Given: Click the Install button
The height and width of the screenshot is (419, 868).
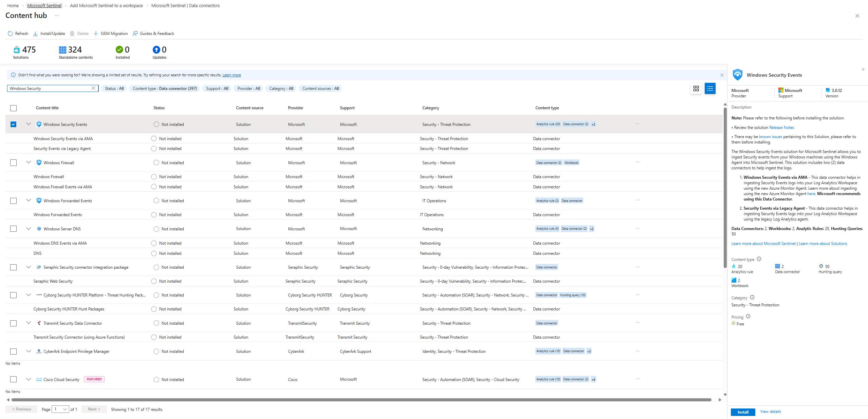Looking at the screenshot, I should (742, 412).
